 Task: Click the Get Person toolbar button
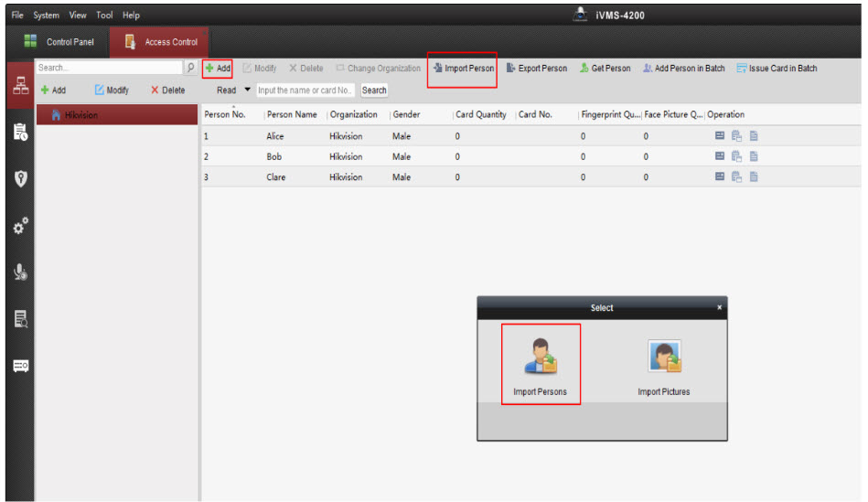605,69
